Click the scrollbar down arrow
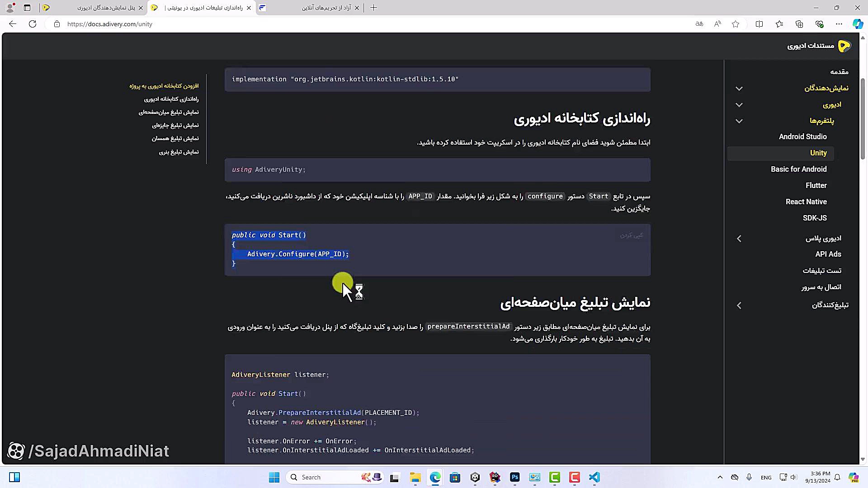The height and width of the screenshot is (488, 868). (x=863, y=459)
